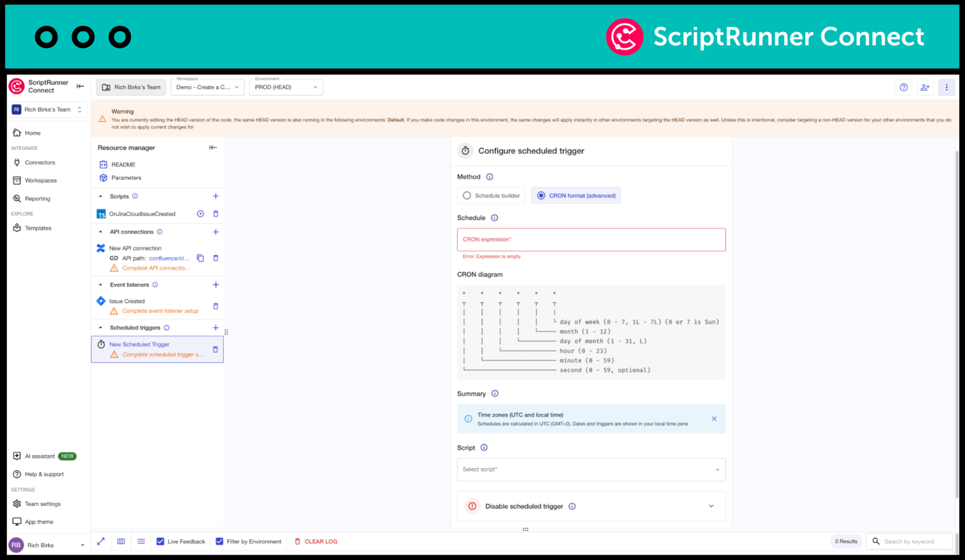
Task: Open the Environment PROD (HEAD) dropdown
Action: (x=286, y=87)
